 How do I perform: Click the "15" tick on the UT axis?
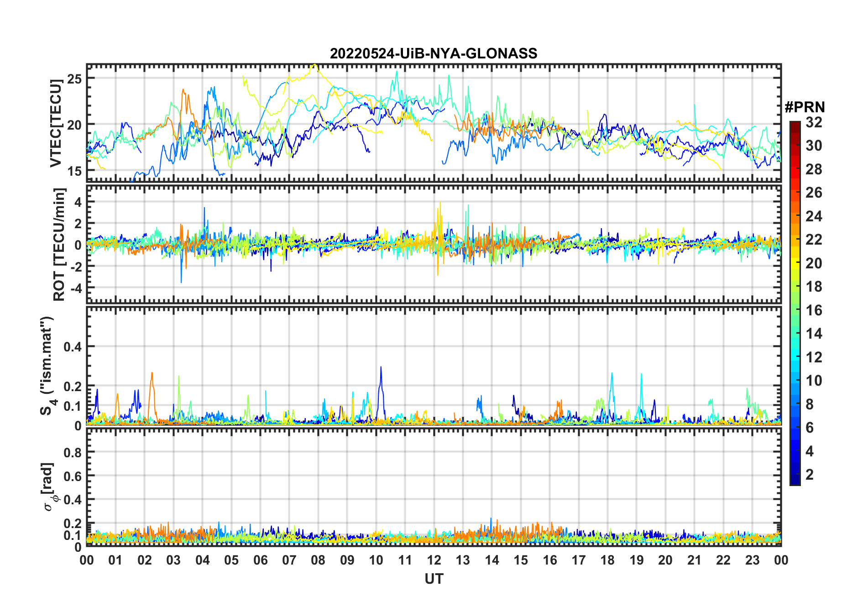(x=521, y=560)
